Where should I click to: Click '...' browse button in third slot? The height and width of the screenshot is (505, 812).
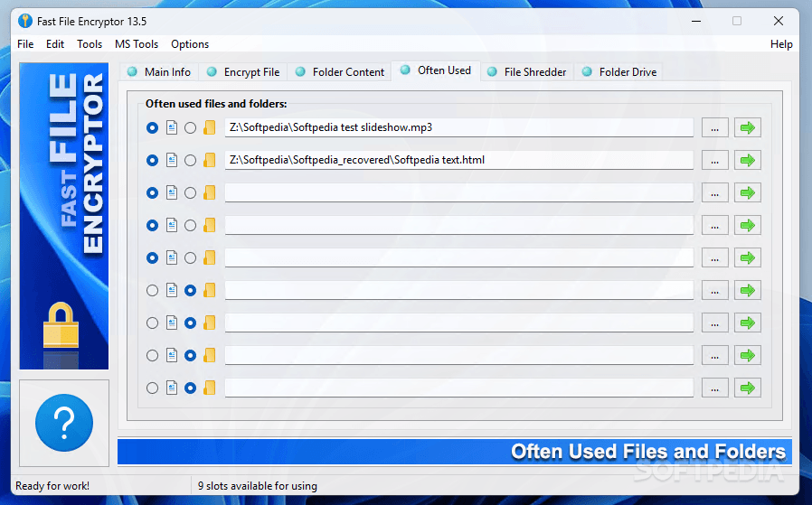[714, 193]
